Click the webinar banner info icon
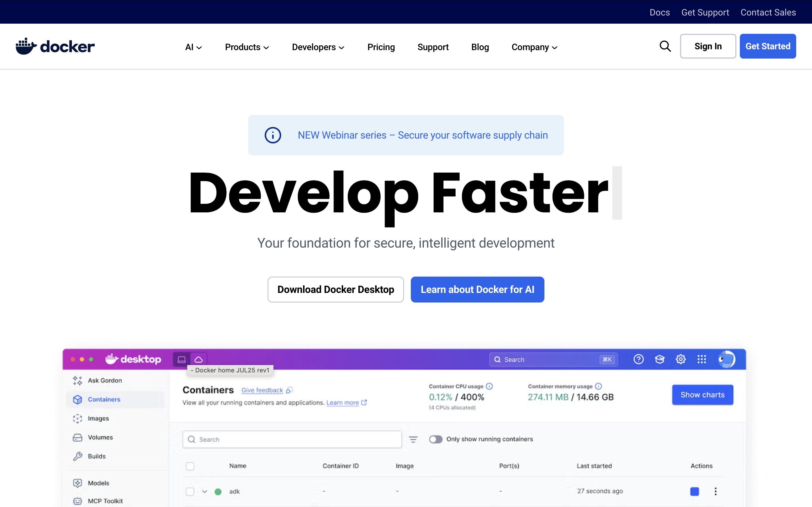 tap(272, 135)
